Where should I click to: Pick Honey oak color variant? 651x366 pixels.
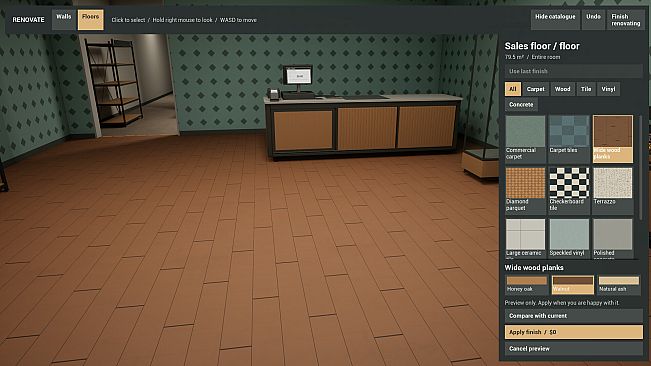526,284
